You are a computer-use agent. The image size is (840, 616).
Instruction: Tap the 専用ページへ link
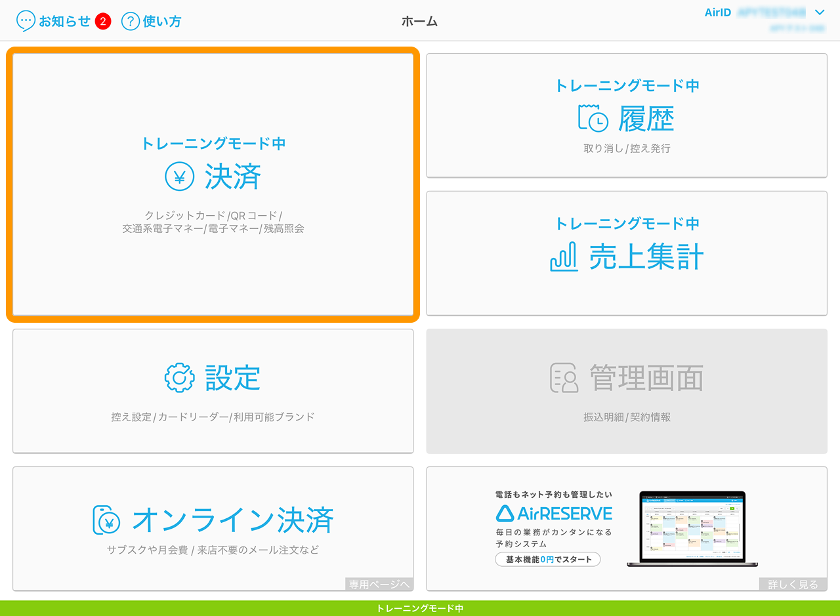coord(379,584)
